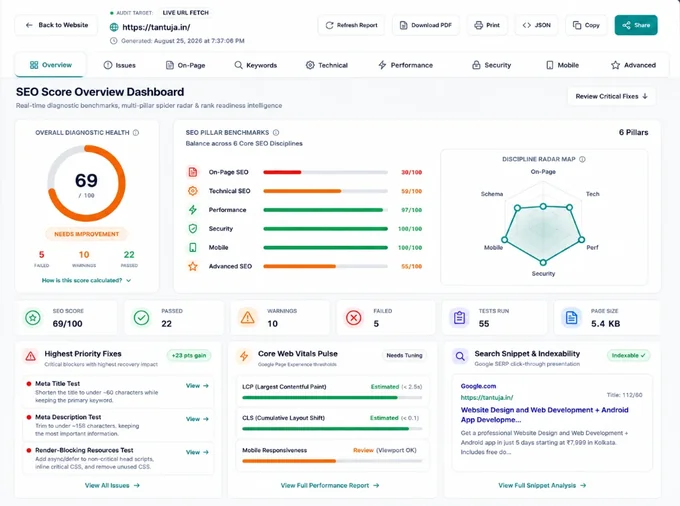The height and width of the screenshot is (506, 680).
Task: Open View All Issues link
Action: (x=112, y=485)
